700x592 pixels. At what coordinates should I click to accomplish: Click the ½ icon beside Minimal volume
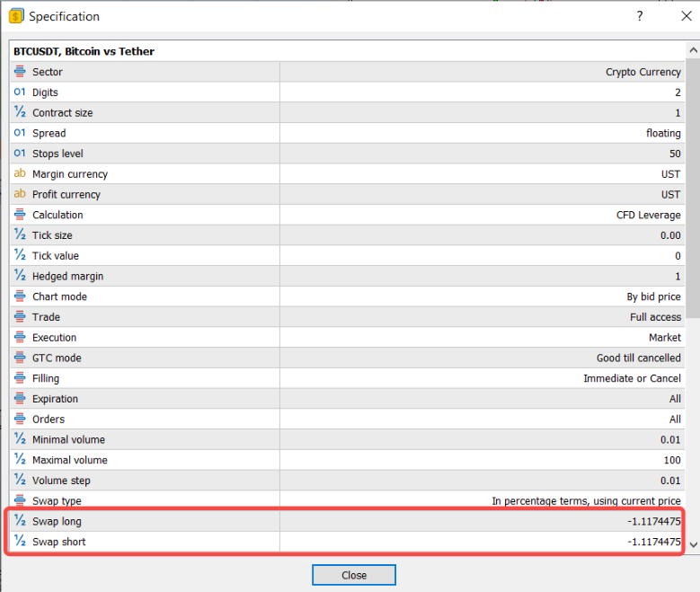[20, 439]
